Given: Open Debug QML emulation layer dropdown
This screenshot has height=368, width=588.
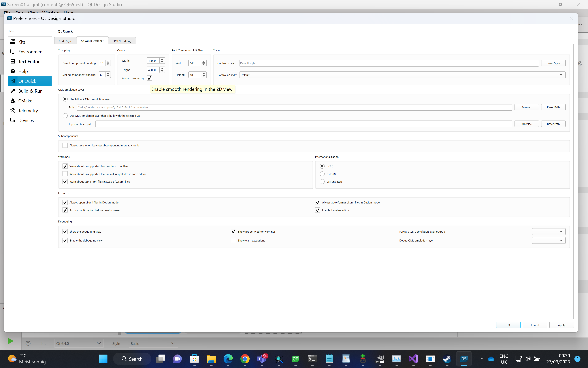Looking at the screenshot, I should [x=548, y=240].
